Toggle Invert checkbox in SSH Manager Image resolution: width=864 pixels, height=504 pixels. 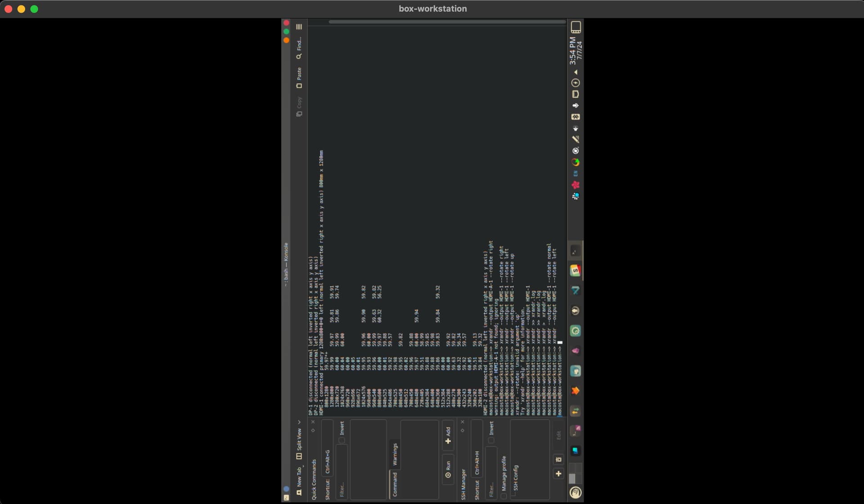[x=491, y=441]
